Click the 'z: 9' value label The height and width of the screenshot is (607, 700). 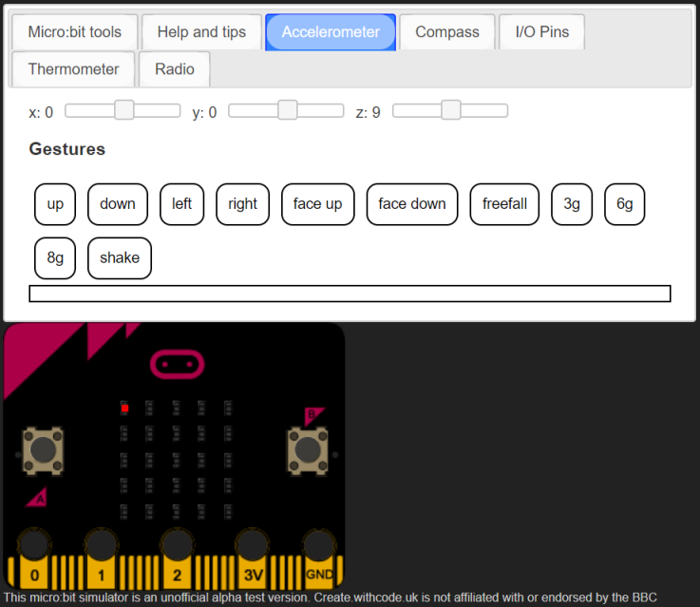tap(369, 112)
